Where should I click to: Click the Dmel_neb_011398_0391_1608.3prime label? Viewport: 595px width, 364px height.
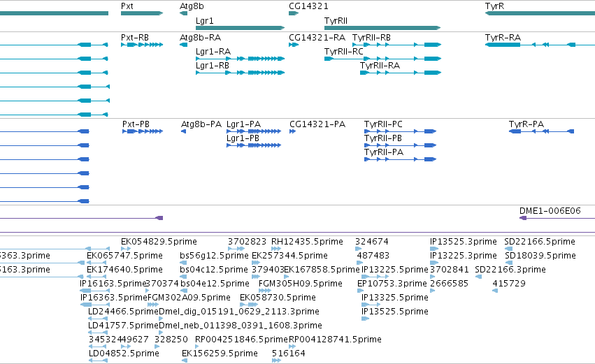(x=241, y=326)
